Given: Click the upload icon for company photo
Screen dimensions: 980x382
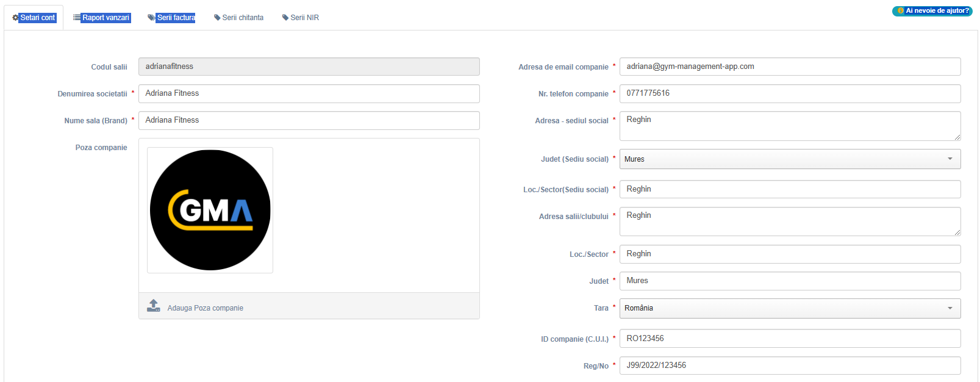Looking at the screenshot, I should [154, 306].
